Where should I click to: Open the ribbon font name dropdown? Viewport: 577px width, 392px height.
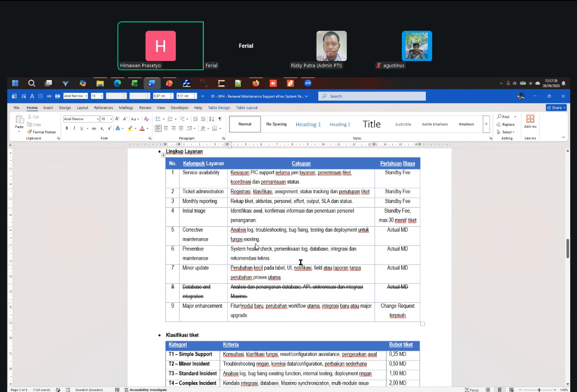point(98,119)
